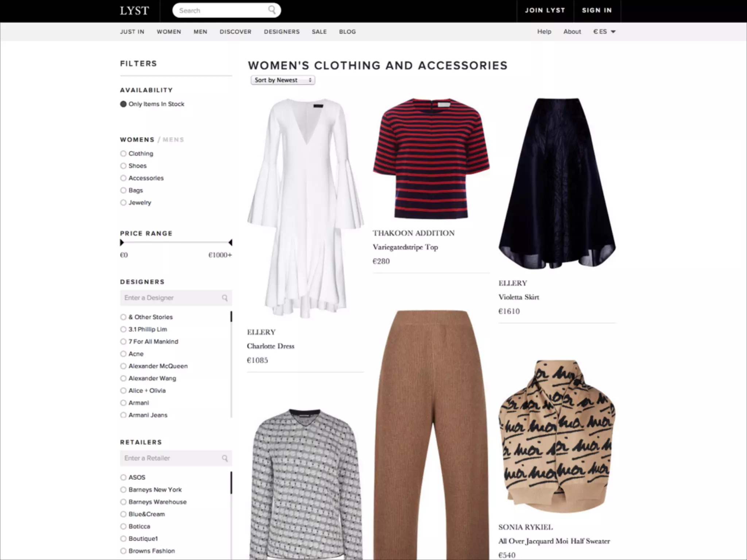
Task: Click the designers list scrollbar
Action: click(x=231, y=365)
